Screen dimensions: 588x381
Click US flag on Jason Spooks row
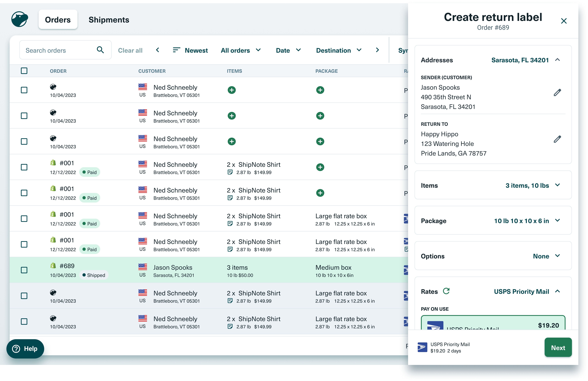click(143, 267)
